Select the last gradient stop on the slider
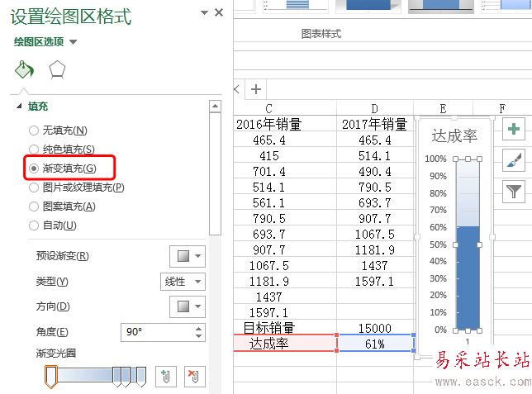Viewport: 532px width, 394px height. click(141, 377)
